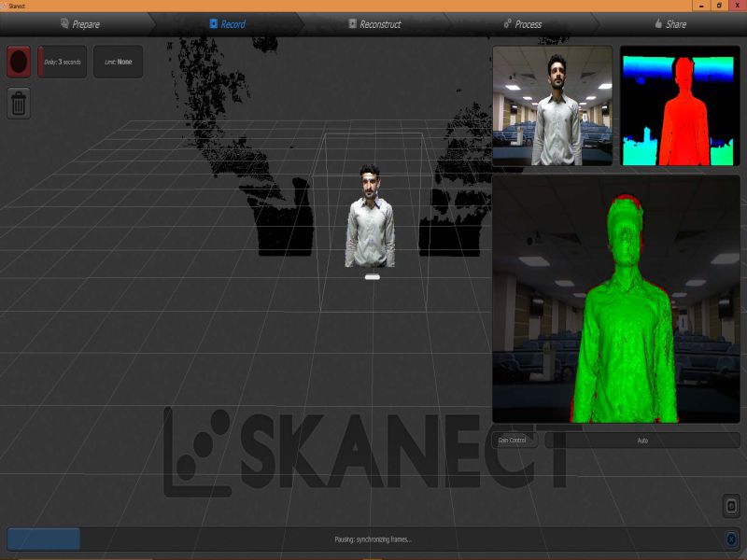Maximize the Skanect window
This screenshot has height=560, width=747.
(719, 6)
